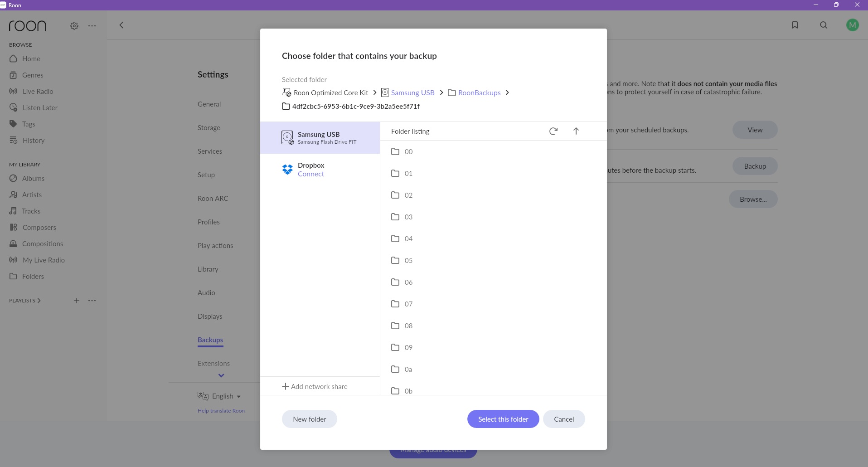Click RoonBackups breadcrumb link

coord(479,92)
